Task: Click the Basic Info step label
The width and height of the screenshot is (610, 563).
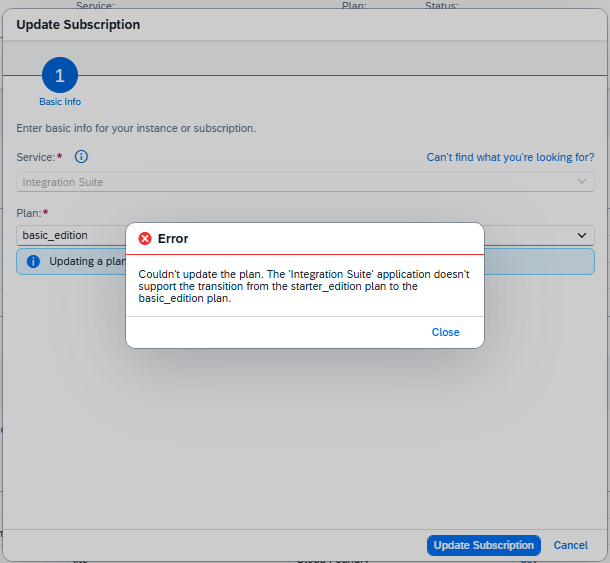Action: pyautogui.click(x=60, y=102)
